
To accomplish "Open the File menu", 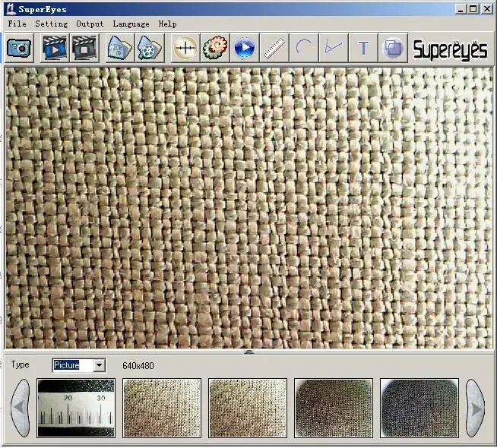I will [x=17, y=24].
